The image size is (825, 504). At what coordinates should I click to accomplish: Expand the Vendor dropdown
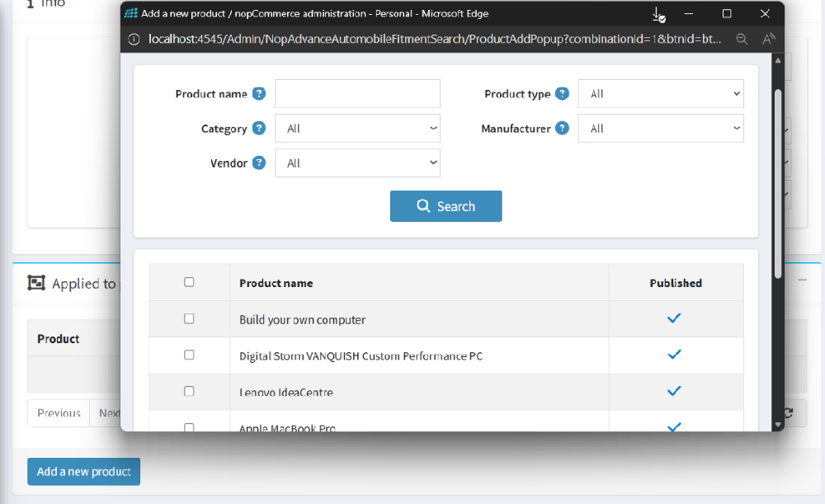[x=357, y=163]
